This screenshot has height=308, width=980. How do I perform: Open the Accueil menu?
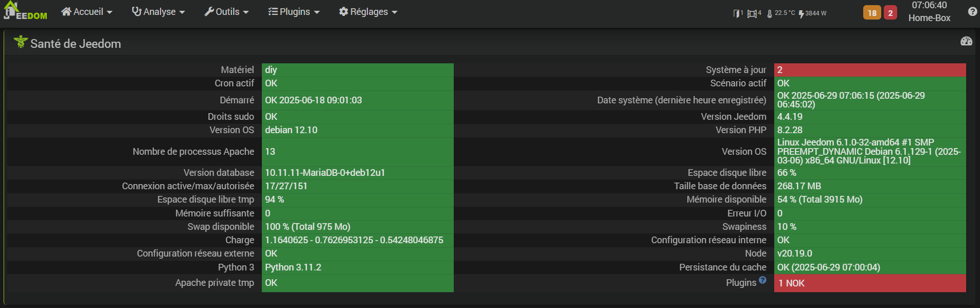click(x=86, y=11)
